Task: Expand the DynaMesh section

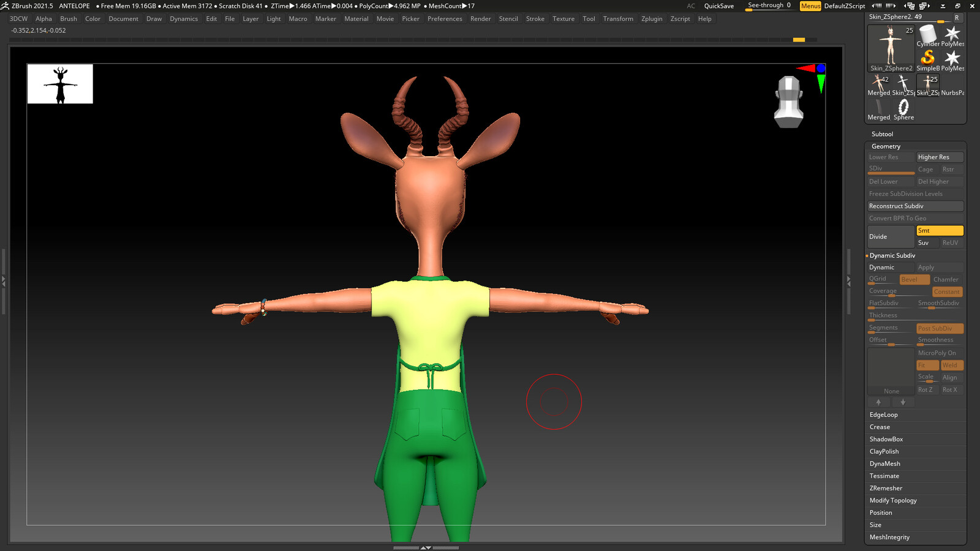Action: (x=915, y=464)
